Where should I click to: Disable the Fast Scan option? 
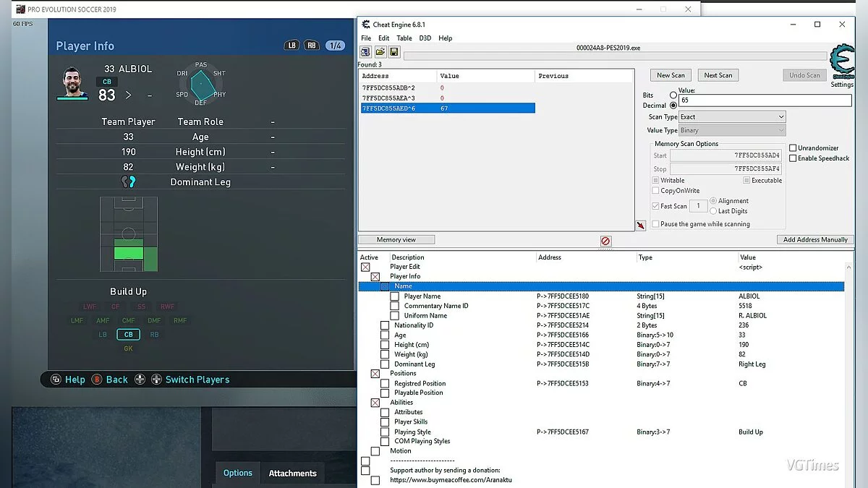pos(655,205)
